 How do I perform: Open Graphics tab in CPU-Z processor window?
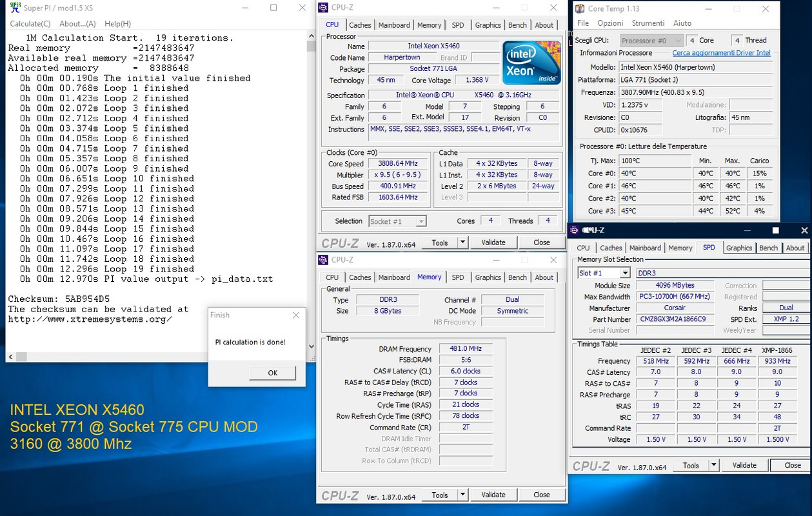coord(488,25)
